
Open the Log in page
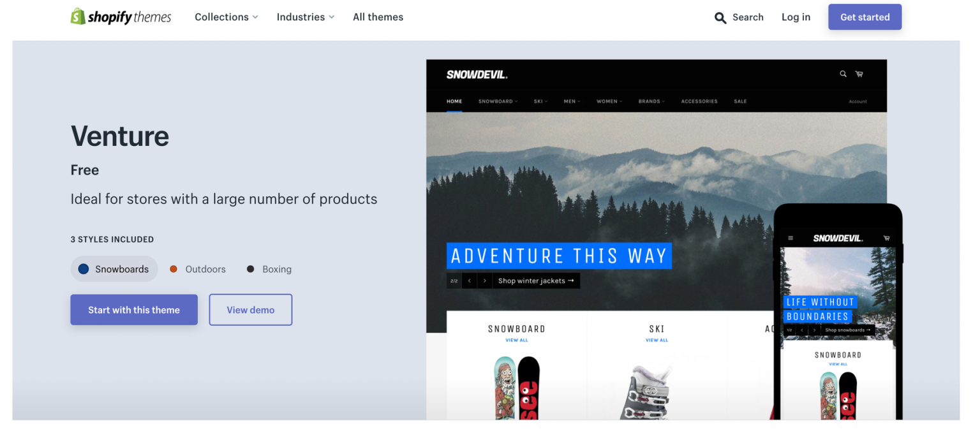796,17
